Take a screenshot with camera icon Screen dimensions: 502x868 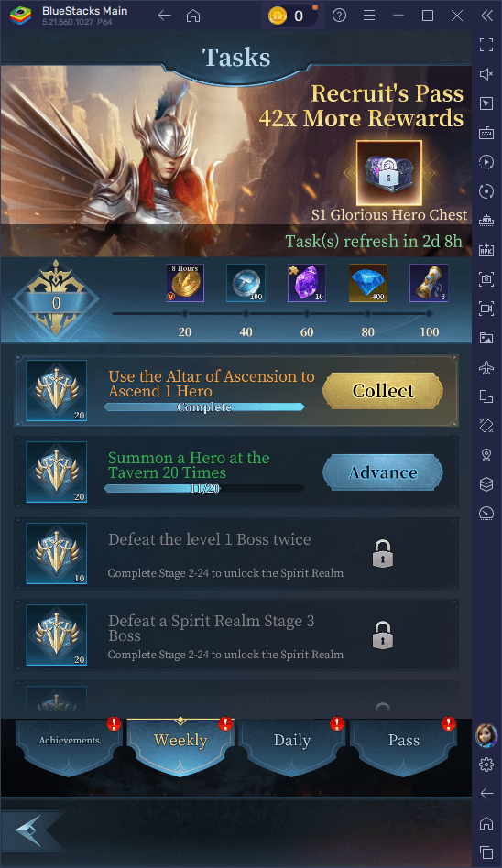tap(486, 279)
